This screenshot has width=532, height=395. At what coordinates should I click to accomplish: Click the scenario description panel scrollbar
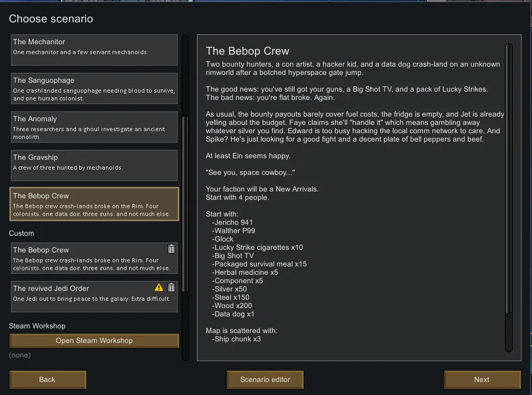click(x=509, y=180)
